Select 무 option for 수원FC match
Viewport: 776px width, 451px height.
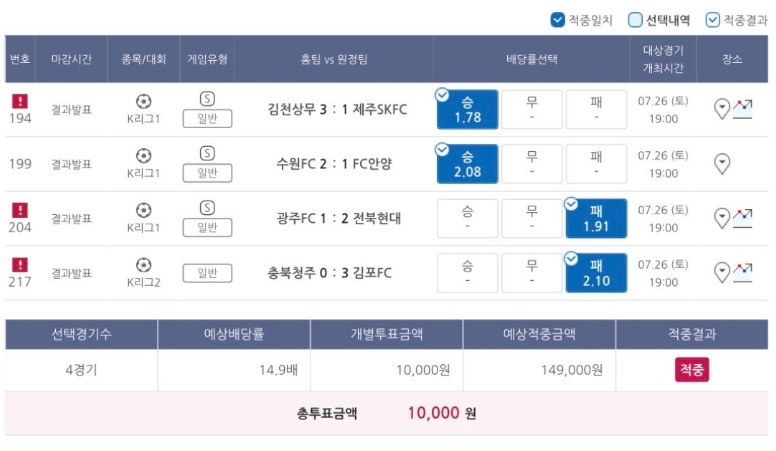pos(532,164)
